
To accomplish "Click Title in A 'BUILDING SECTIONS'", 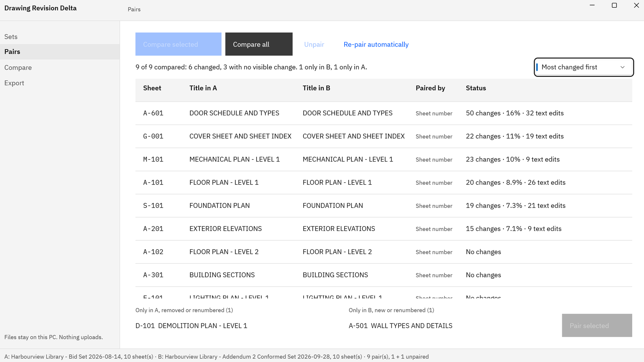I will [x=222, y=275].
